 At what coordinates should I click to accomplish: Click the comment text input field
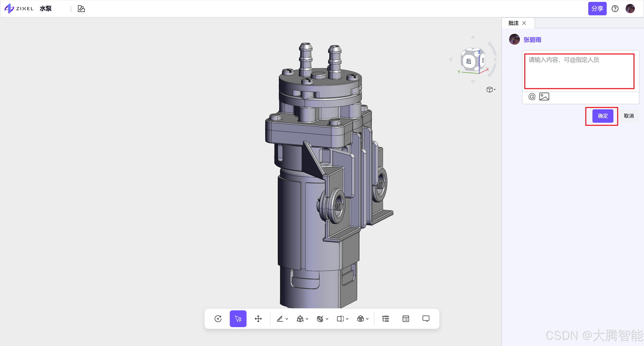click(x=579, y=71)
